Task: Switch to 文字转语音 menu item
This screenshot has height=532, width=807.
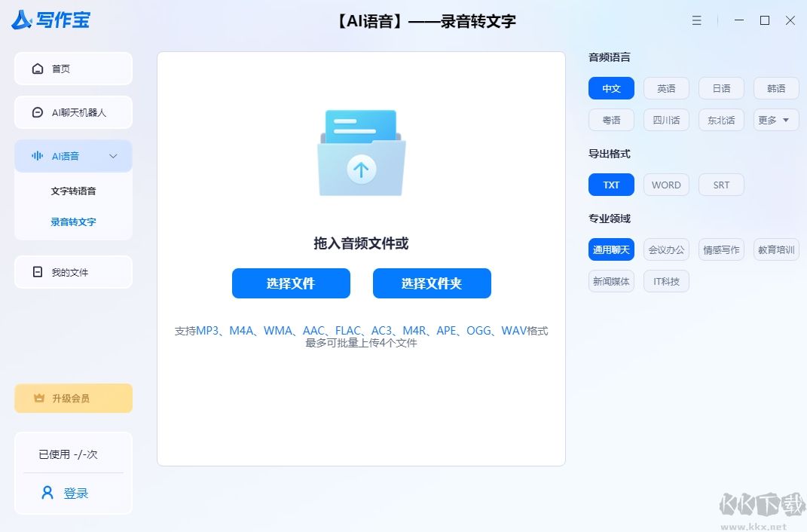Action: pyautogui.click(x=73, y=191)
